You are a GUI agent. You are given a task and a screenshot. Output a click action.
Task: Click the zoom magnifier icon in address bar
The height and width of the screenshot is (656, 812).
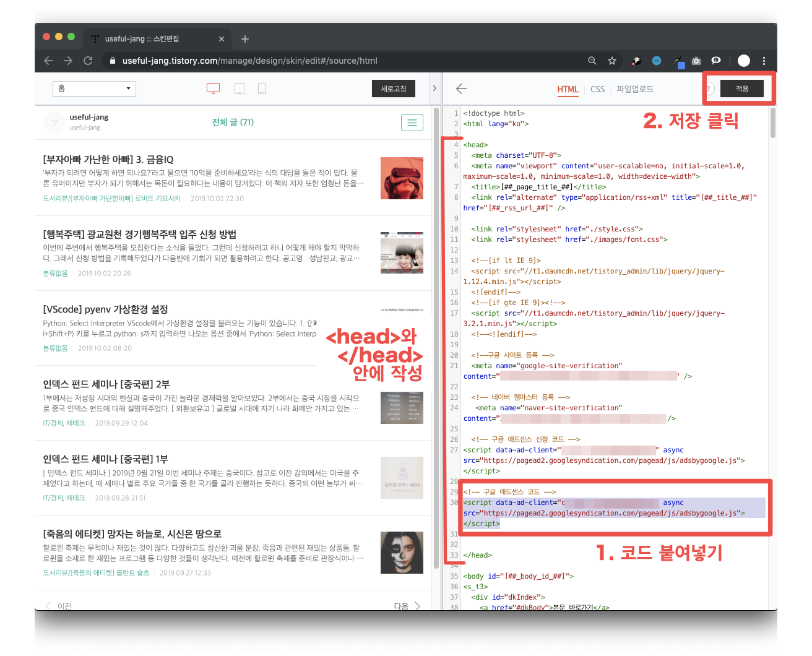coord(592,61)
